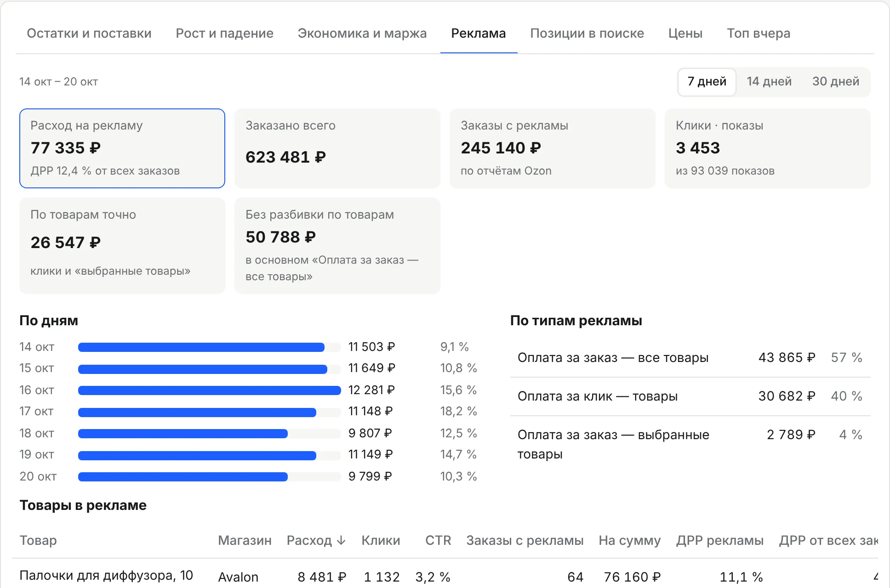Screen dimensions: 890x588
Task: Click the 8 481 ₽ expense cell
Action: tap(322, 577)
